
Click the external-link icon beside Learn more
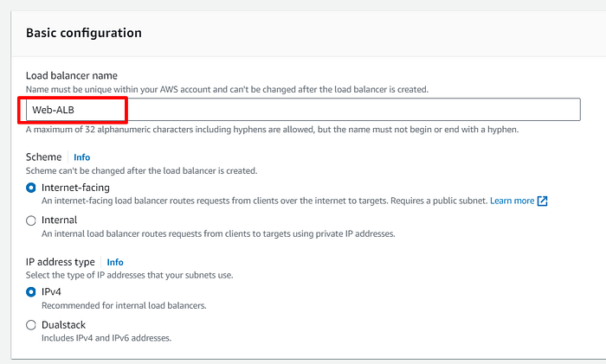pos(542,201)
